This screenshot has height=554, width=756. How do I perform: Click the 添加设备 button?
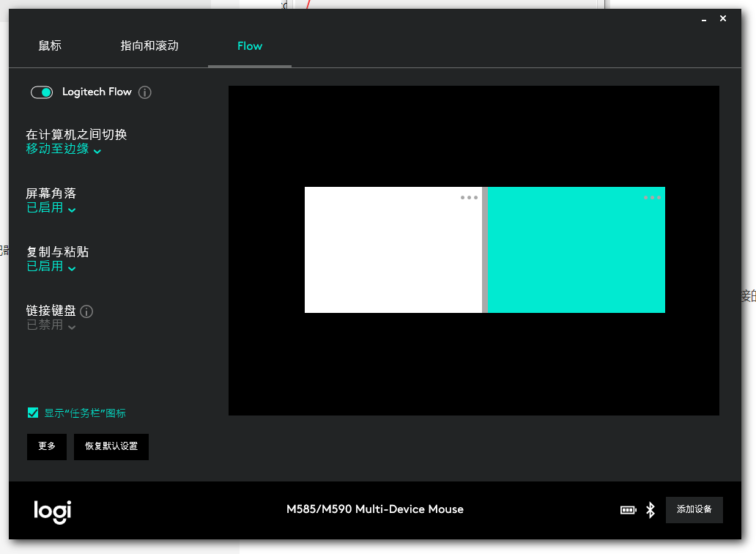tap(694, 509)
